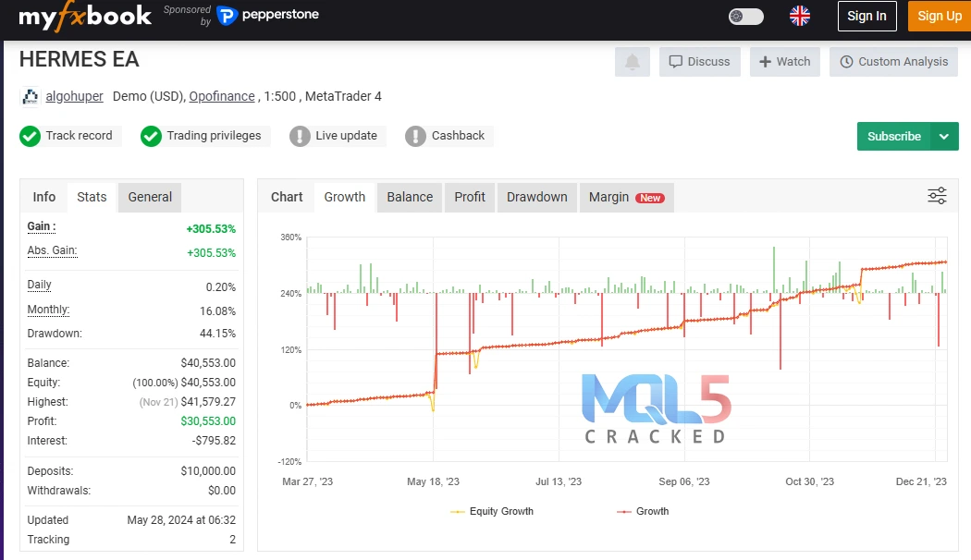Open Custom Analysis

pos(893,62)
